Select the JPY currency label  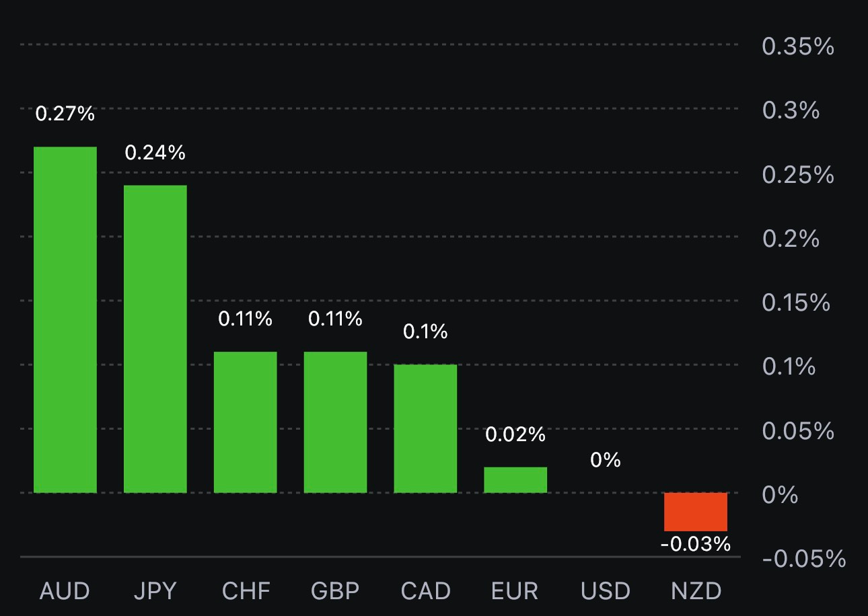[x=155, y=591]
